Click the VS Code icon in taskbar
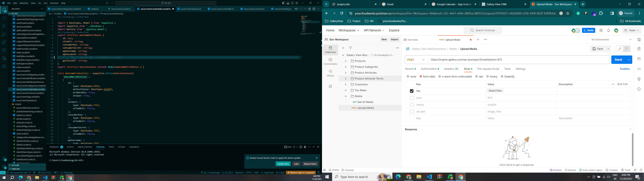The image size is (644, 181). [x=429, y=177]
